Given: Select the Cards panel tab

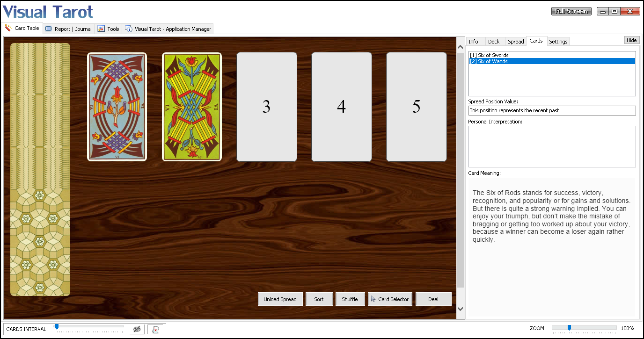Looking at the screenshot, I should [x=536, y=41].
